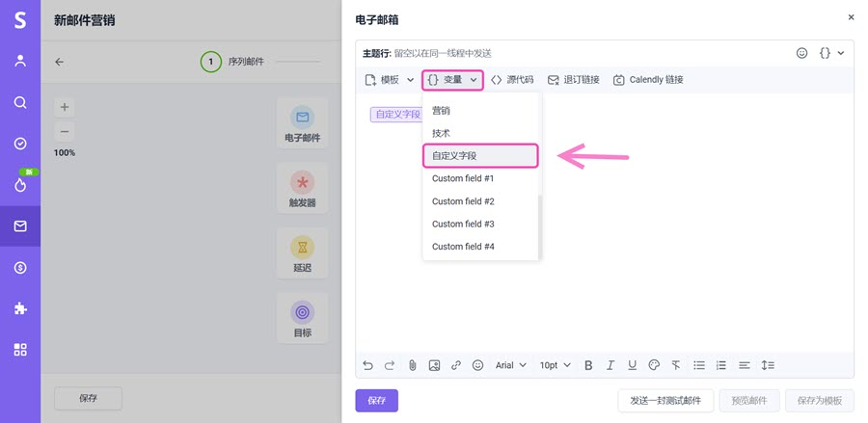Image resolution: width=868 pixels, height=423 pixels.
Task: Open text alignment options
Action: pos(745,365)
